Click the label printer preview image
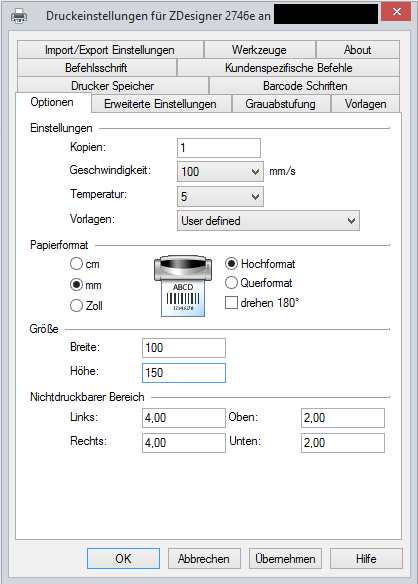This screenshot has height=584, width=418. [x=183, y=286]
